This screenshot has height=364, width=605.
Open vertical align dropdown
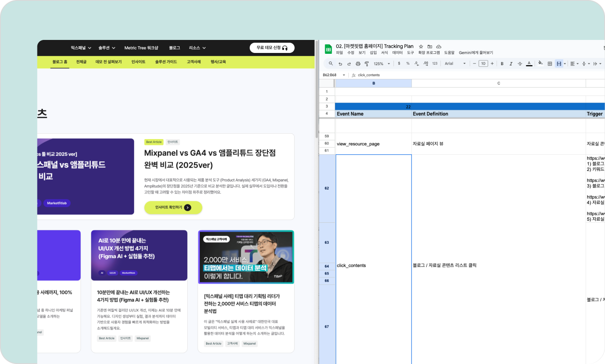tap(586, 64)
